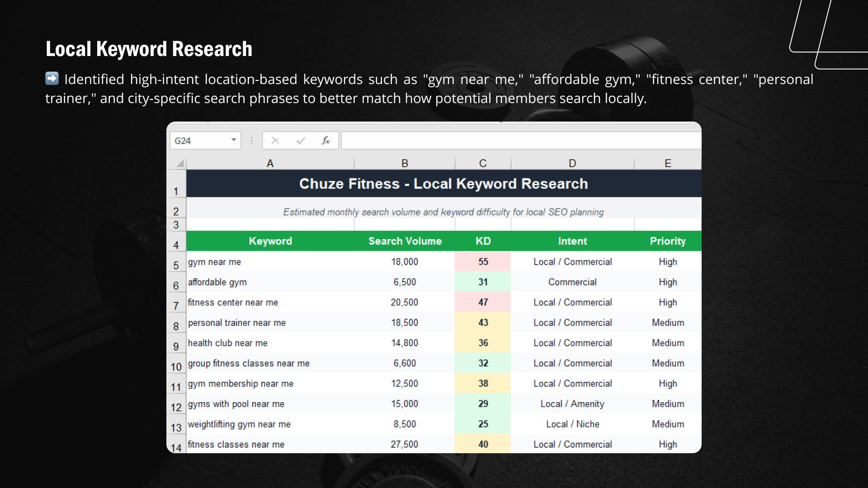Image resolution: width=868 pixels, height=488 pixels.
Task: Click the 'KD' heading cell
Action: tap(483, 241)
